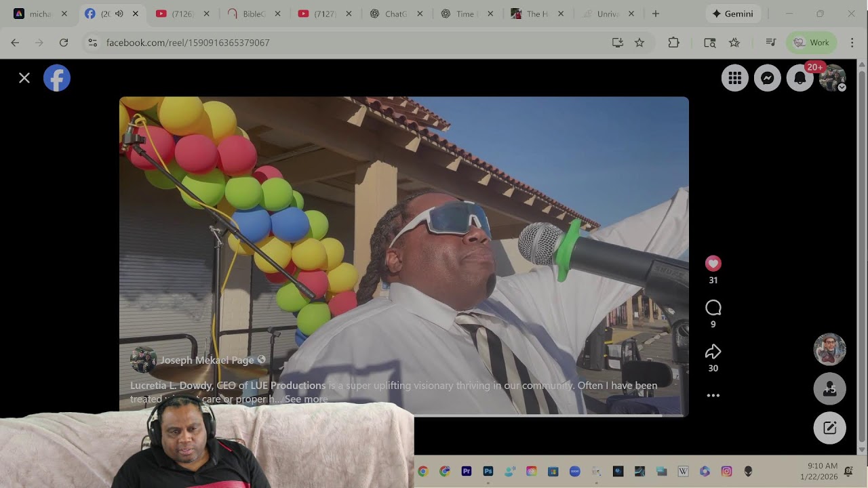Go back in the browser
The height and width of the screenshot is (488, 868).
[15, 42]
